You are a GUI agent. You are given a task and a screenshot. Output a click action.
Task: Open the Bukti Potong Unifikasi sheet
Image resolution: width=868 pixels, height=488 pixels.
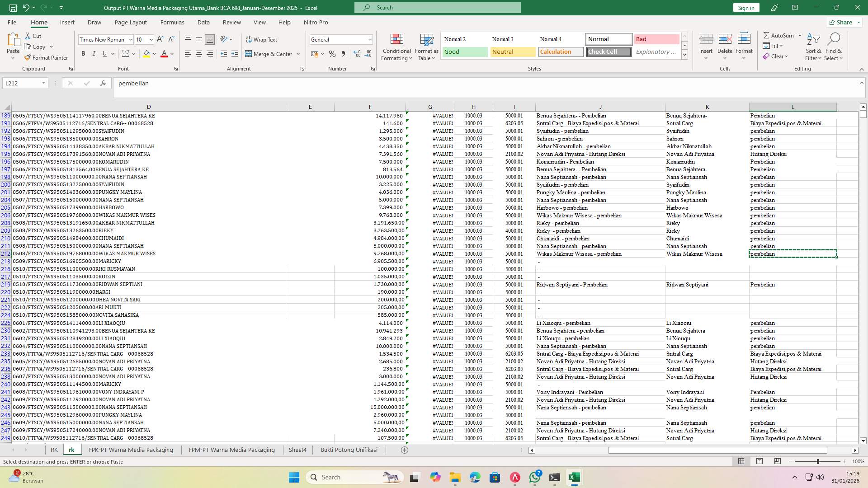(x=349, y=450)
